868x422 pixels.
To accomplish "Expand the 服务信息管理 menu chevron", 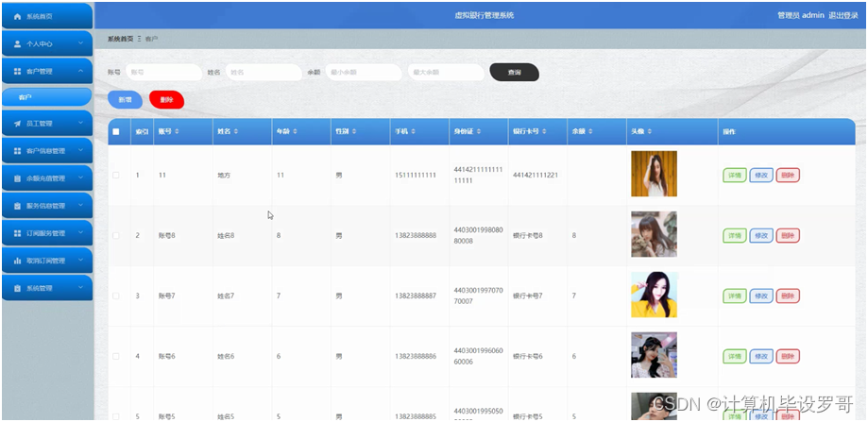I will [81, 206].
